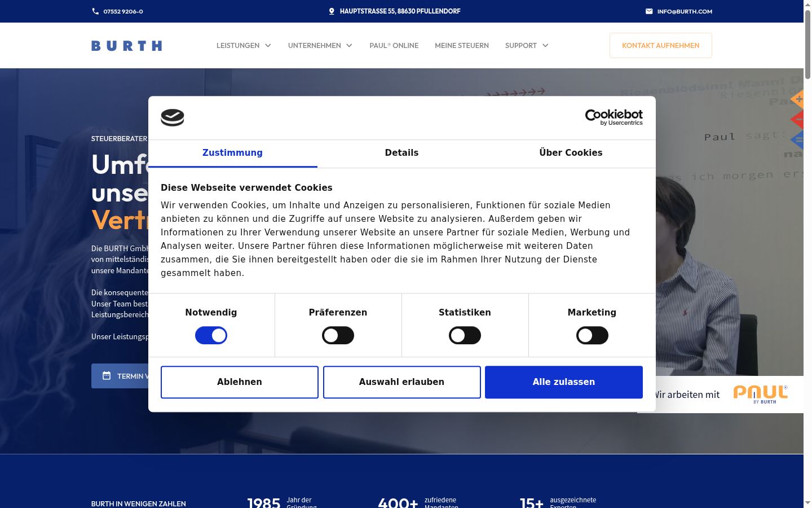Click the page vertical scrollbar thumb

coord(807,44)
